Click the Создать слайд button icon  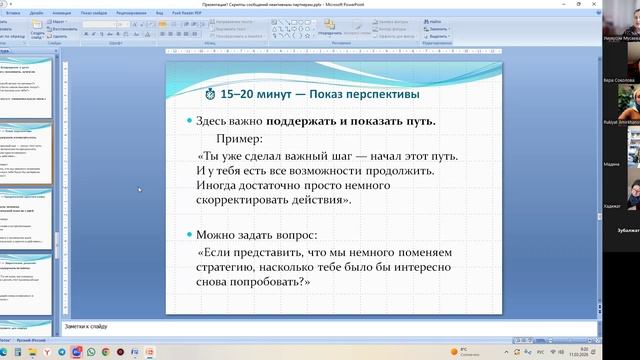37,24
